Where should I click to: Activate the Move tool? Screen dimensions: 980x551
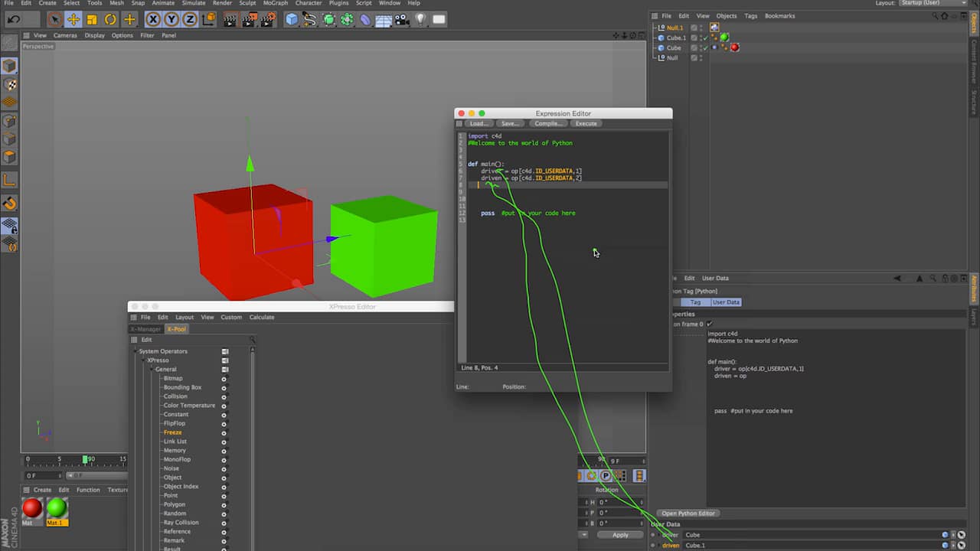coord(73,19)
